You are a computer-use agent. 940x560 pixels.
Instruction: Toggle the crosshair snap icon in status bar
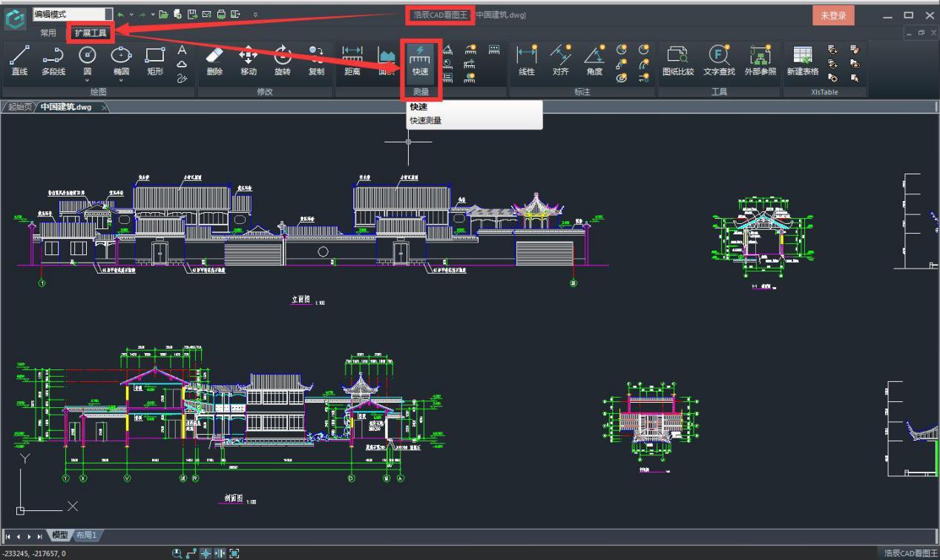[x=206, y=553]
